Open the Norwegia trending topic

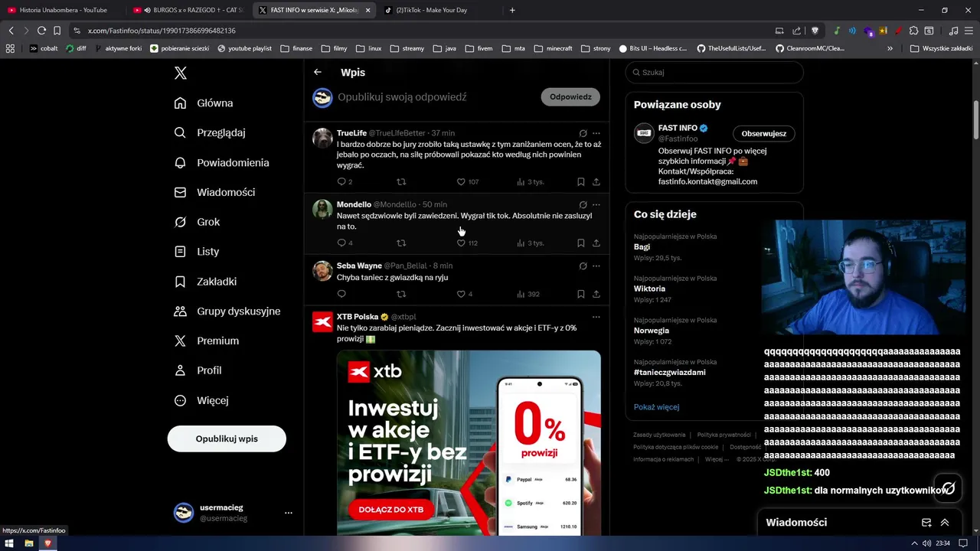652,331
